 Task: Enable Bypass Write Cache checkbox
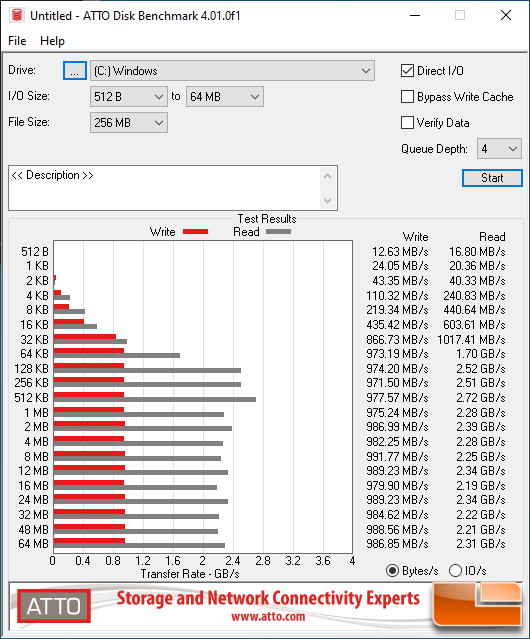(407, 97)
